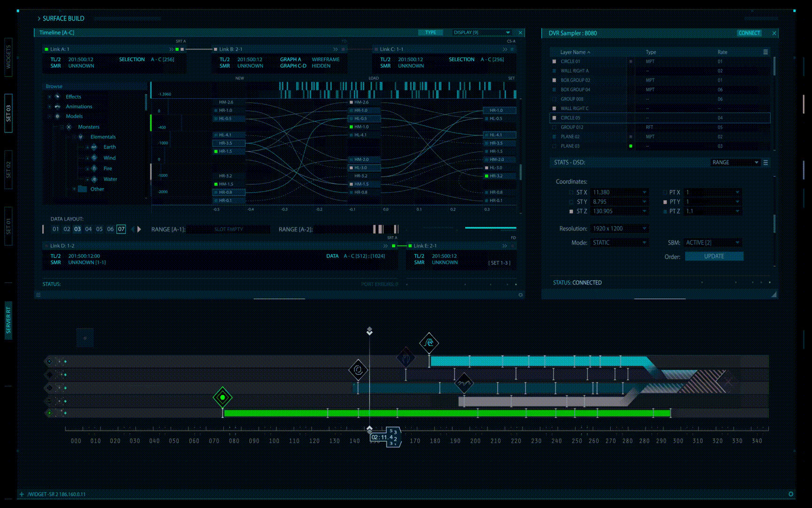This screenshot has width=812, height=508.
Task: Click the mountain earth diamond track icon
Action: tap(464, 383)
